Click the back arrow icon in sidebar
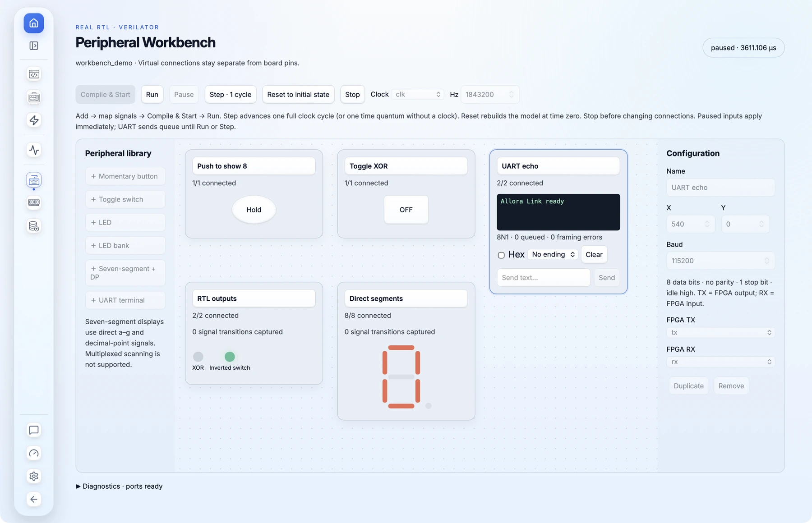The height and width of the screenshot is (523, 812). 34,499
